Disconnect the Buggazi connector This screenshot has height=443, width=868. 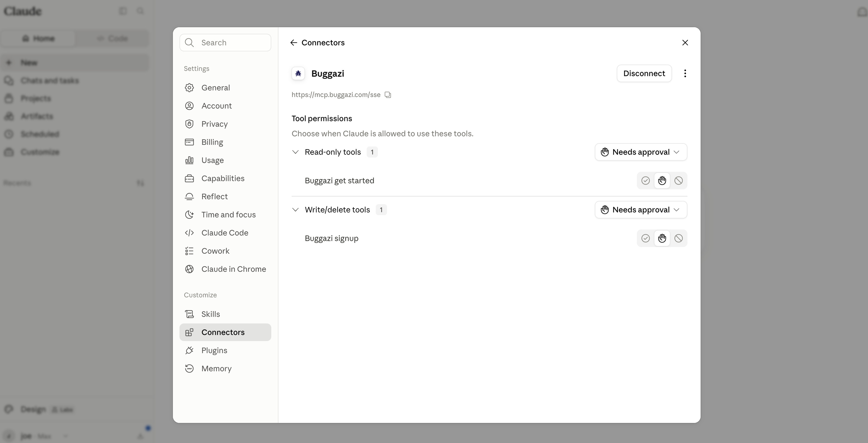point(644,73)
